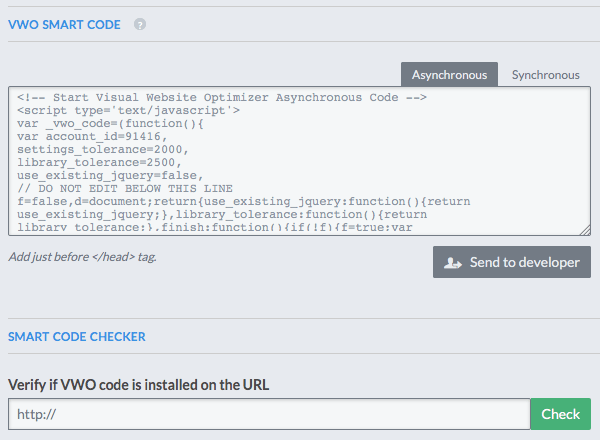Image resolution: width=600 pixels, height=440 pixels.
Task: Place cursor on the account_id=91416 line
Action: click(x=100, y=136)
